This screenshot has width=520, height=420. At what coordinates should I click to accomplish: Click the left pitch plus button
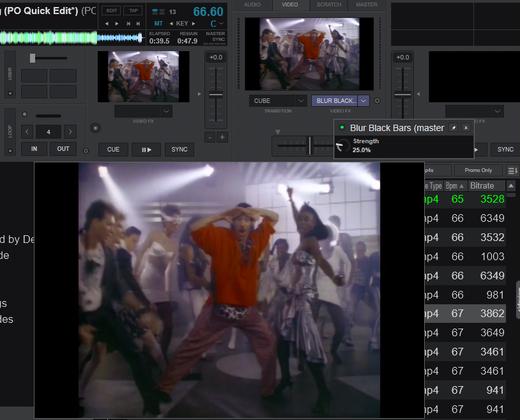(222, 137)
